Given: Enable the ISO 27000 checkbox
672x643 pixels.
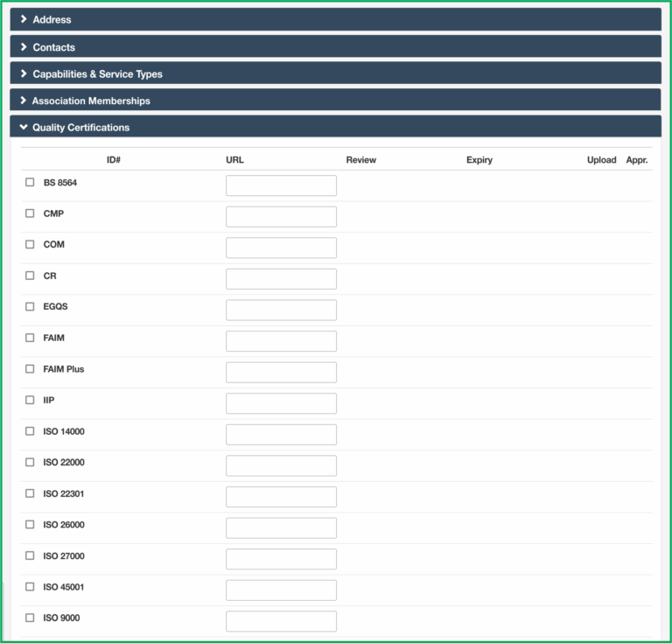Looking at the screenshot, I should tap(30, 556).
